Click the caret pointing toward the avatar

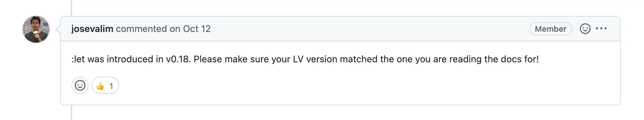[x=58, y=29]
